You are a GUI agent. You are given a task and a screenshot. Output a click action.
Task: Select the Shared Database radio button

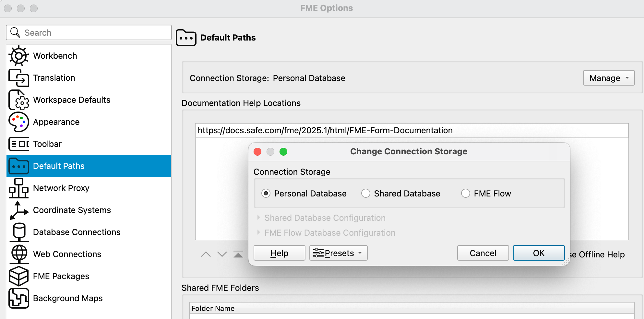pyautogui.click(x=366, y=194)
